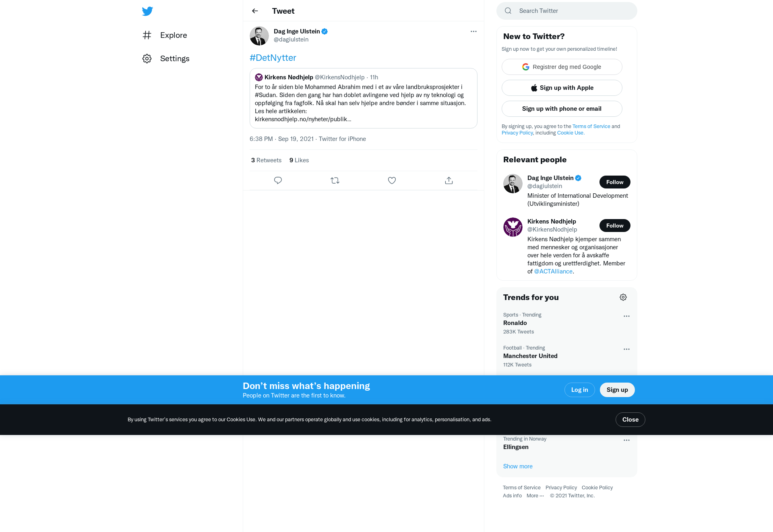Follow Kirkens Nødhjelp
The height and width of the screenshot is (532, 773).
point(615,226)
